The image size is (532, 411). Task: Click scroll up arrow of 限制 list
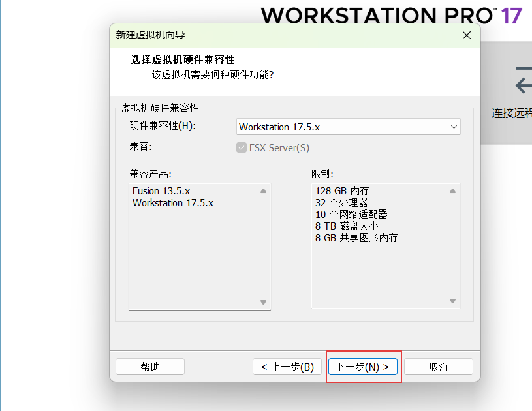pos(452,191)
